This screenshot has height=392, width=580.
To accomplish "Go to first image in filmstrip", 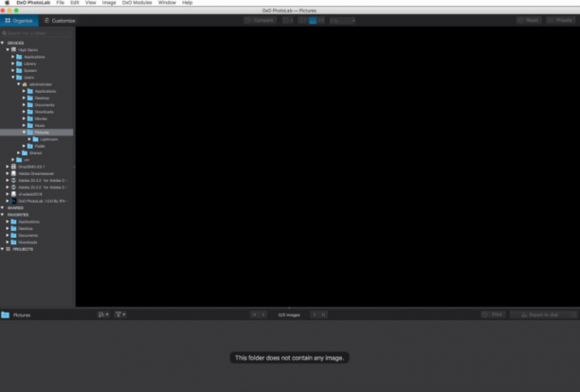I will pos(254,314).
